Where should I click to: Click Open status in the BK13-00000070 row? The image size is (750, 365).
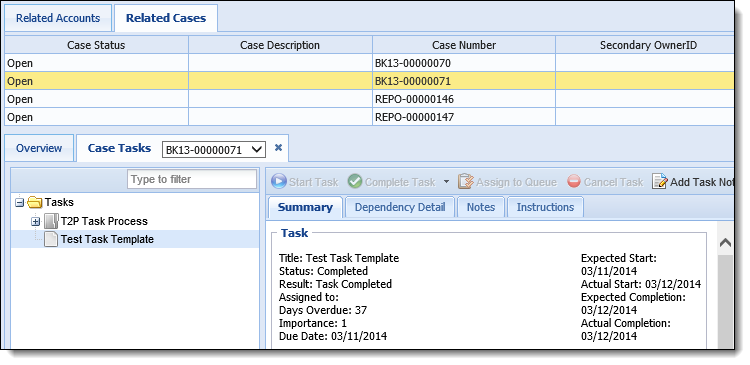20,63
